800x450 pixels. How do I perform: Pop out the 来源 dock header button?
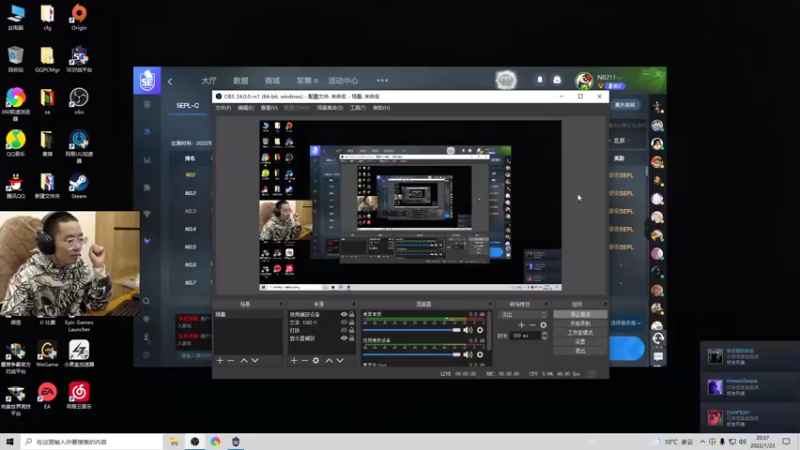click(353, 305)
